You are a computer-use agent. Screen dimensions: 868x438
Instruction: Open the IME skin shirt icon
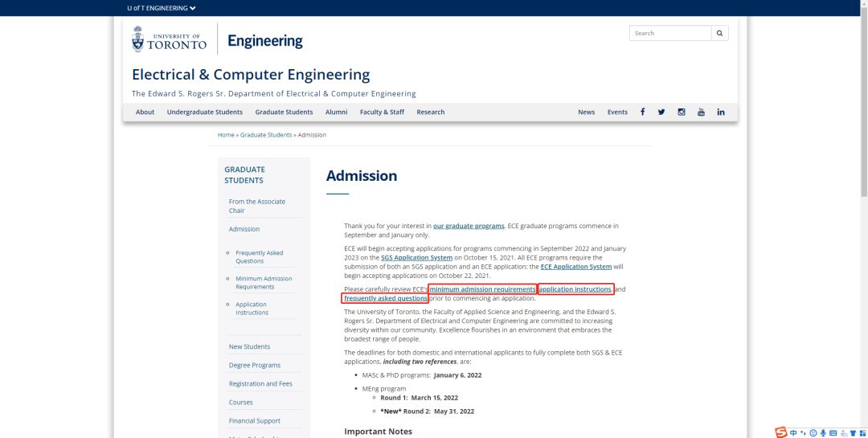(853, 433)
